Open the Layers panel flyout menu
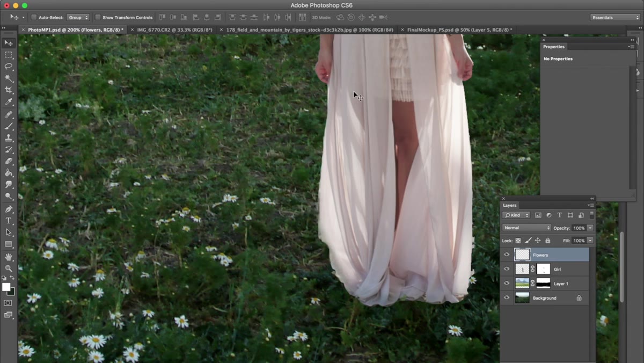This screenshot has width=644, height=363. pyautogui.click(x=591, y=205)
